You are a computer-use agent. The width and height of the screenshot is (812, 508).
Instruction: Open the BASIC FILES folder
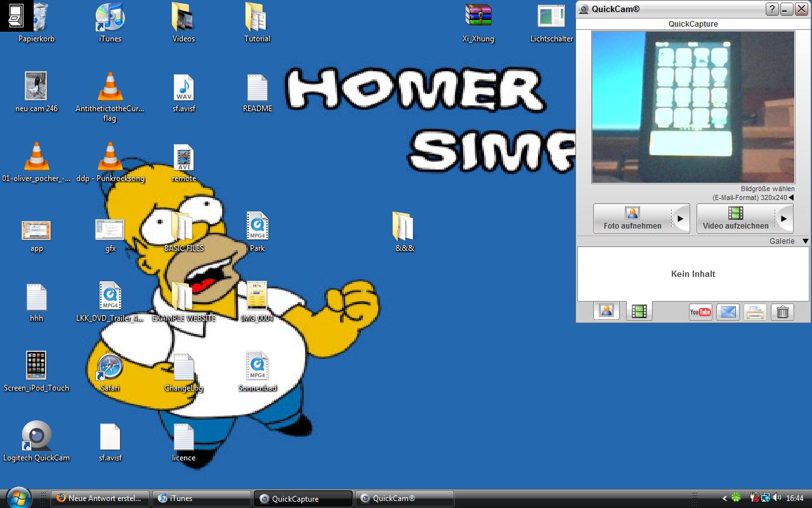[183, 232]
